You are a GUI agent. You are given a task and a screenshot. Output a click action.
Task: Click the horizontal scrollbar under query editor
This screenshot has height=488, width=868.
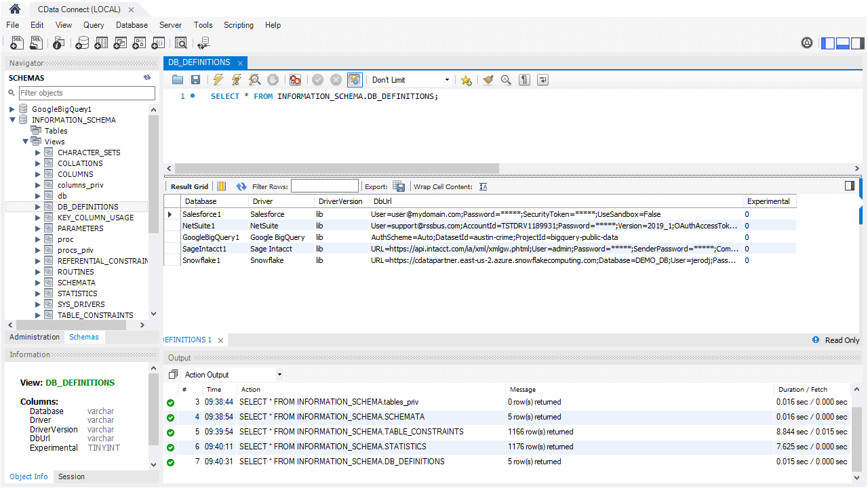click(336, 168)
